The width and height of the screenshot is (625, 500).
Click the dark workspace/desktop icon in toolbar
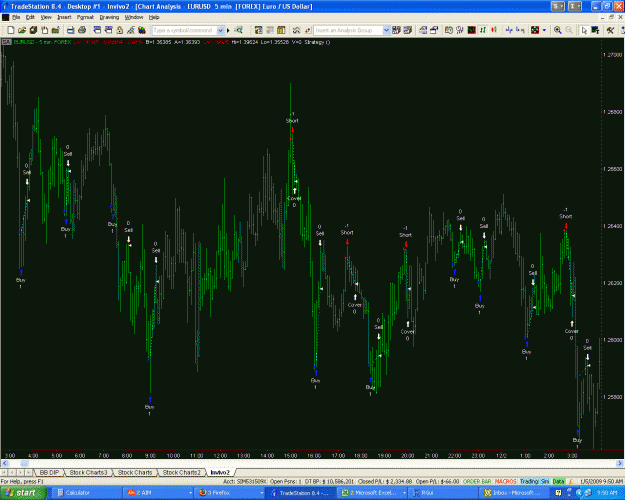pos(33,30)
